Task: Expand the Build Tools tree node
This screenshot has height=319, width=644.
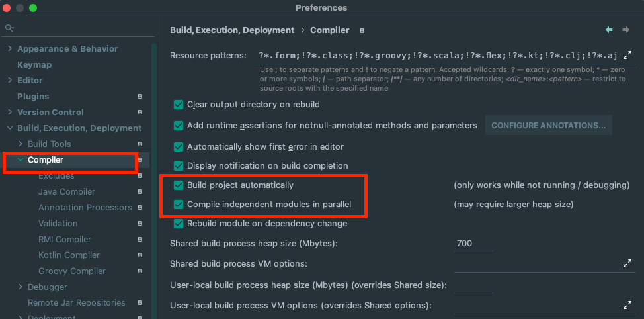Action: pyautogui.click(x=20, y=144)
